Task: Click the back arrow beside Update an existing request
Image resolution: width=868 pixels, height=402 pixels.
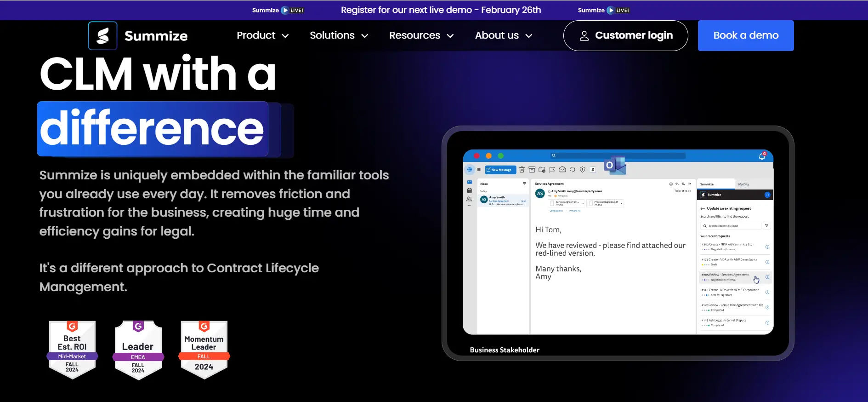Action: (x=703, y=208)
